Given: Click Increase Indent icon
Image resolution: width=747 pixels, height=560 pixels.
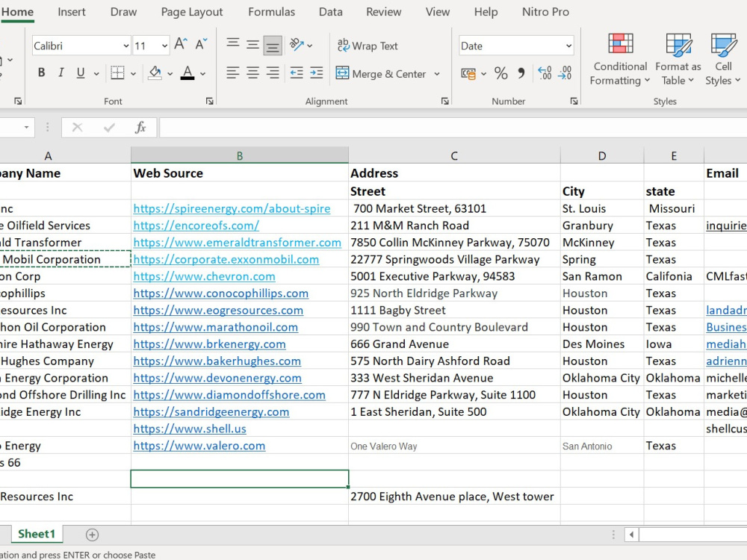Looking at the screenshot, I should coord(316,73).
